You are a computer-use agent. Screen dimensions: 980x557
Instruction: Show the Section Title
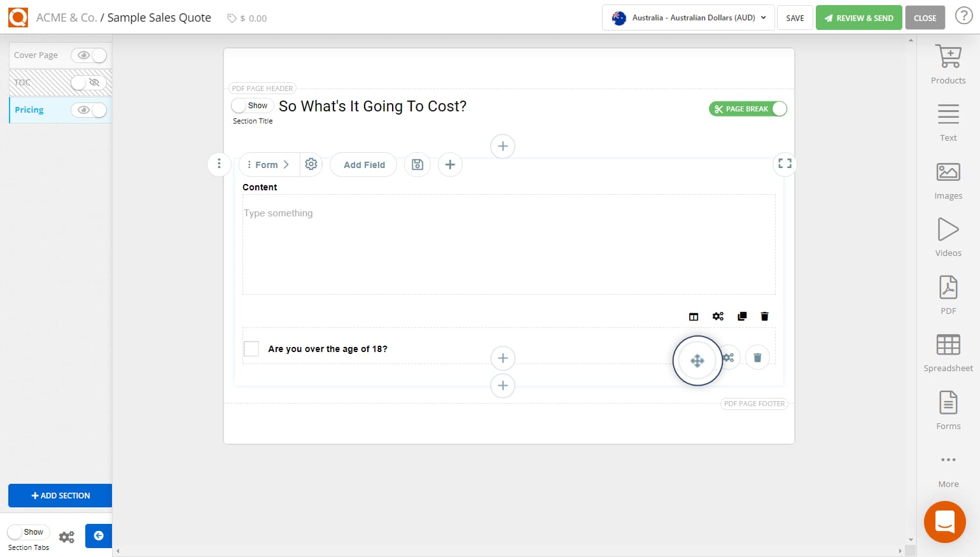coord(252,105)
